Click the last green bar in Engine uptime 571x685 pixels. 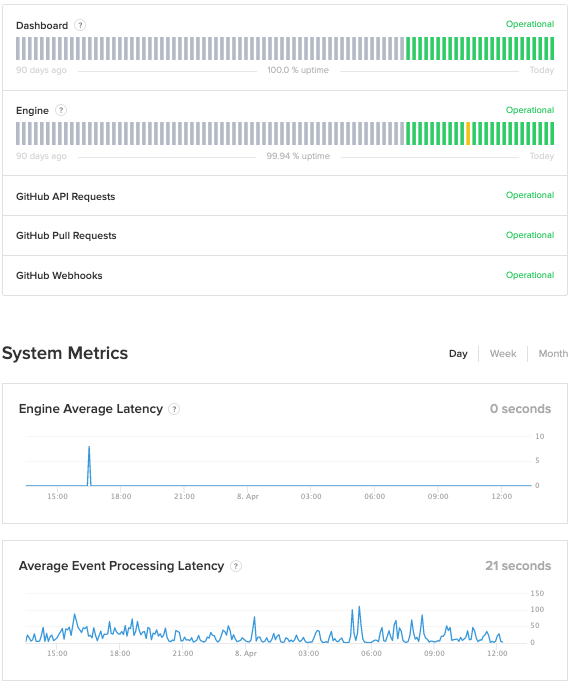(552, 134)
